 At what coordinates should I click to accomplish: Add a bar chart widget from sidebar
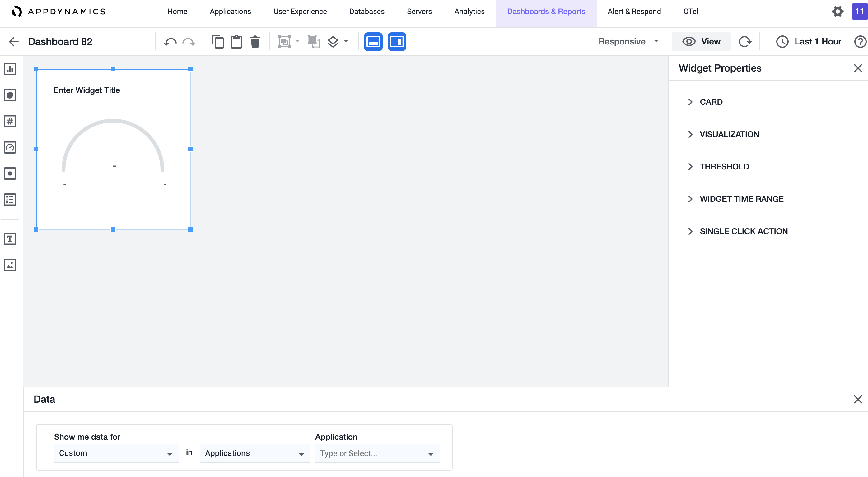(x=10, y=69)
